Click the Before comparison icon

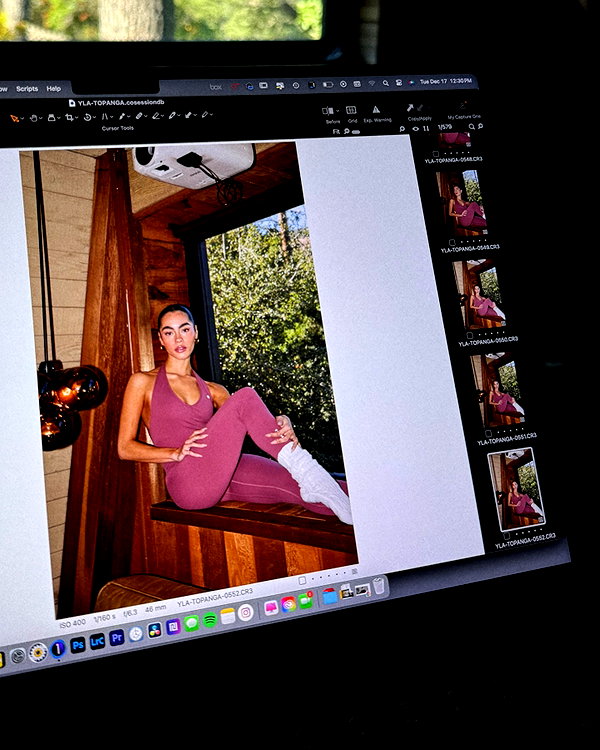point(327,111)
